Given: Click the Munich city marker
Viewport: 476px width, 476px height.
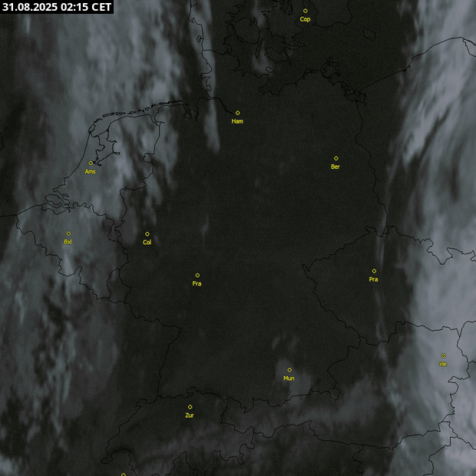Looking at the screenshot, I should 289,370.
